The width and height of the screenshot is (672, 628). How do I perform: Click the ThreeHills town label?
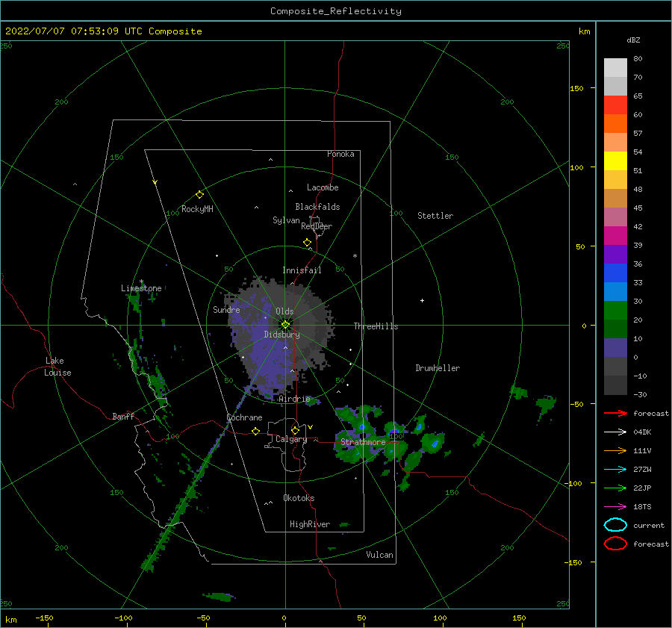(376, 326)
